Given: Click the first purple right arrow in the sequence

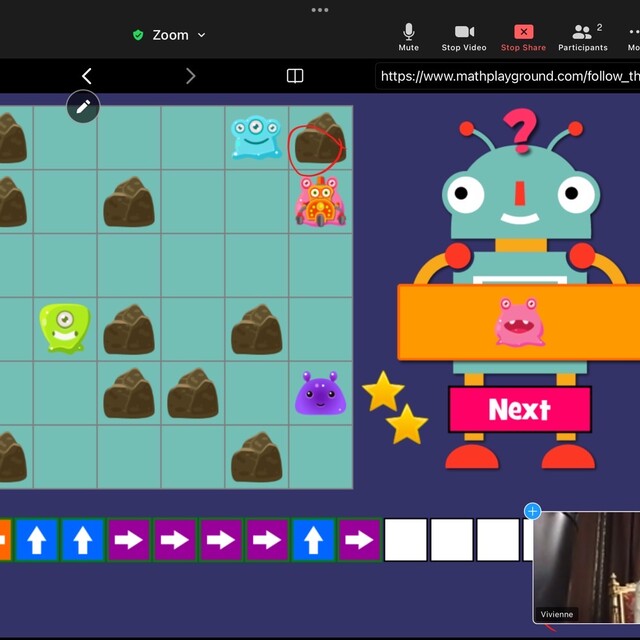Looking at the screenshot, I should (129, 540).
